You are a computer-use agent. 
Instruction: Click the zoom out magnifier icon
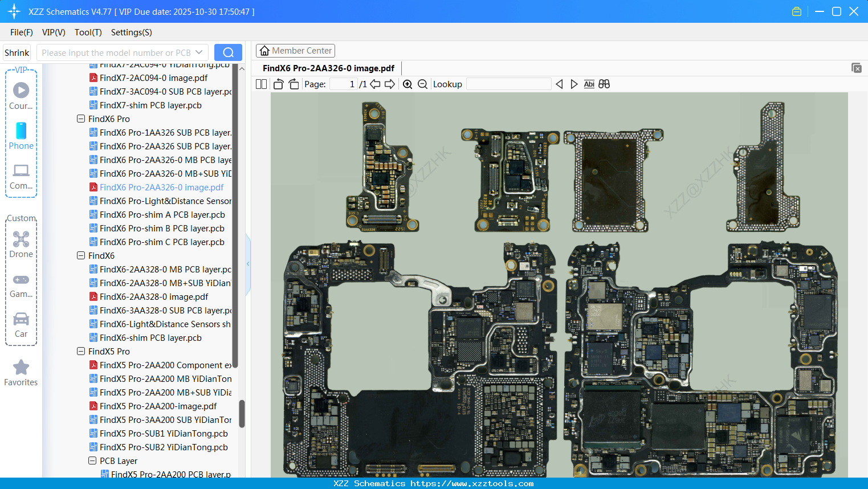422,84
